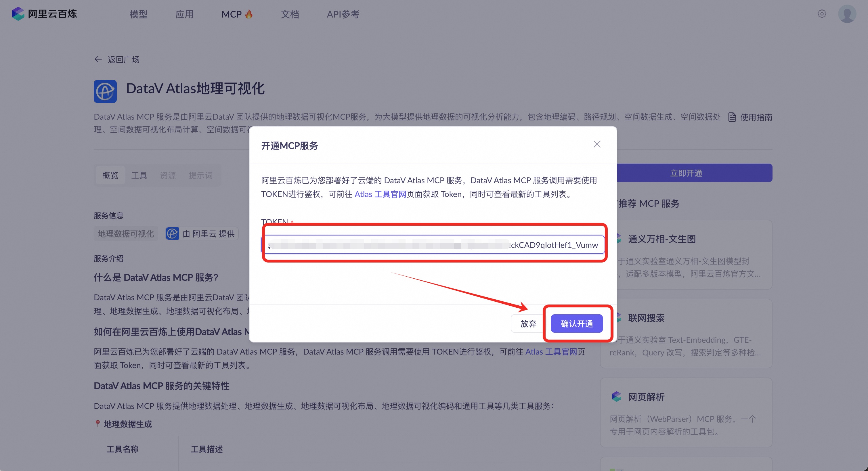Open the API参考 navigation item
The width and height of the screenshot is (868, 471).
coord(343,14)
